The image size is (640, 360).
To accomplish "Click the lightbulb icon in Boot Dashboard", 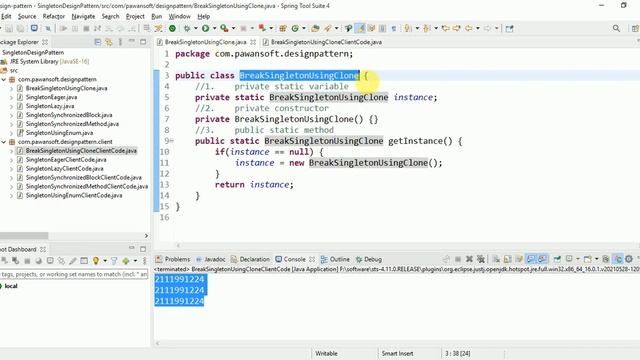I will click(x=96, y=260).
